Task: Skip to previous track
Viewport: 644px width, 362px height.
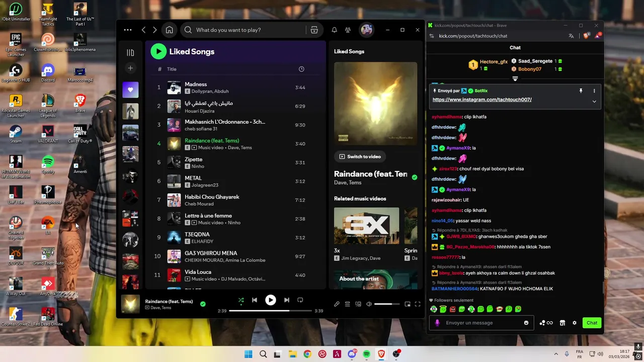Action: tap(255, 300)
